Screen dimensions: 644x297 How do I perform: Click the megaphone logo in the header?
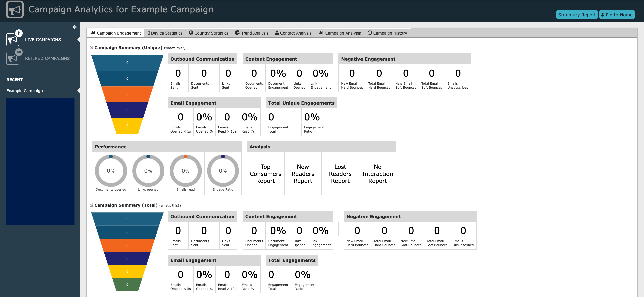15,10
